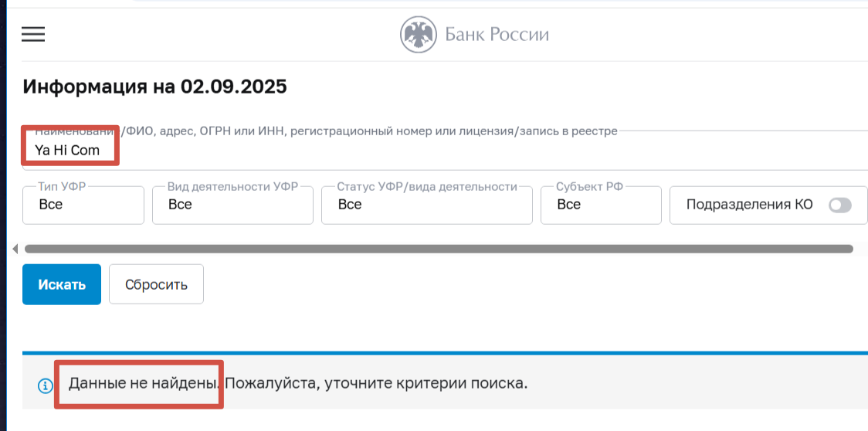Open the hamburger navigation menu
The width and height of the screenshot is (868, 431).
tap(33, 34)
